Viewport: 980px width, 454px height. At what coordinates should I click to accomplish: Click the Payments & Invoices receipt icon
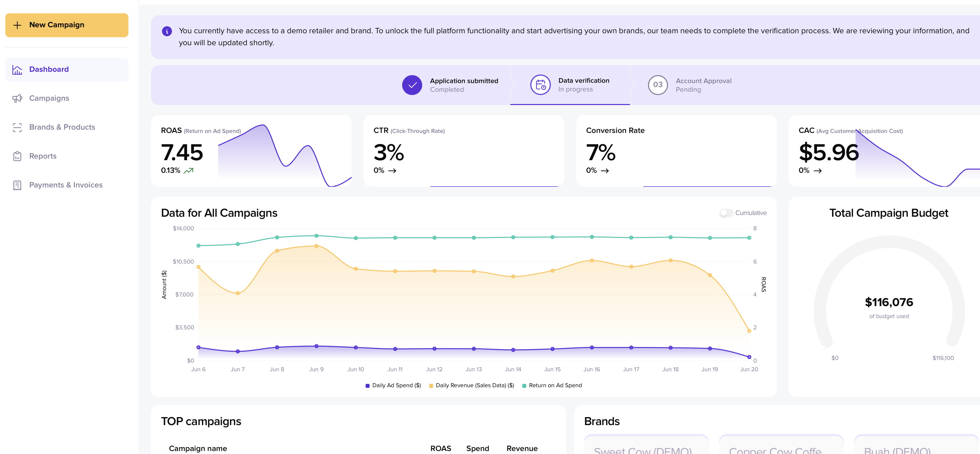pos(17,185)
